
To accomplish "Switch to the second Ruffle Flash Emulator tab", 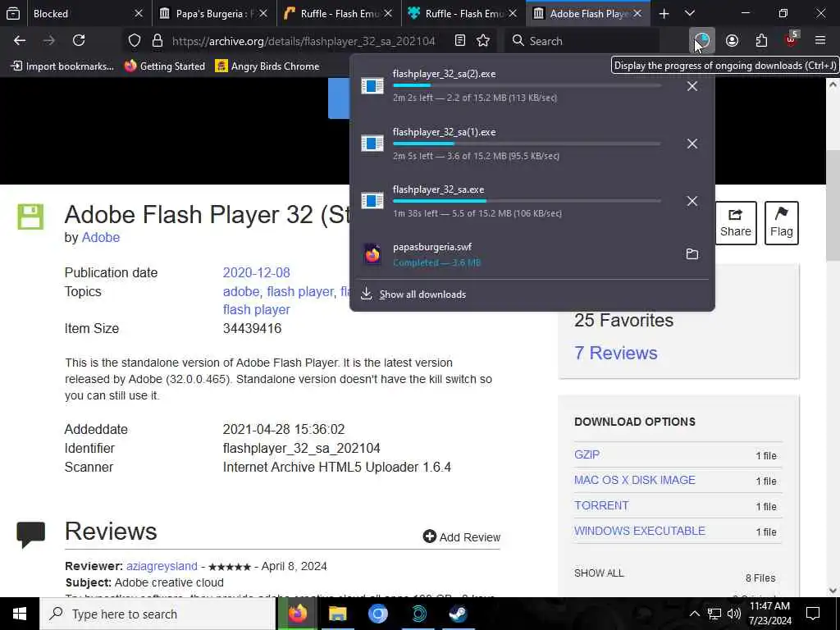I will [x=464, y=13].
